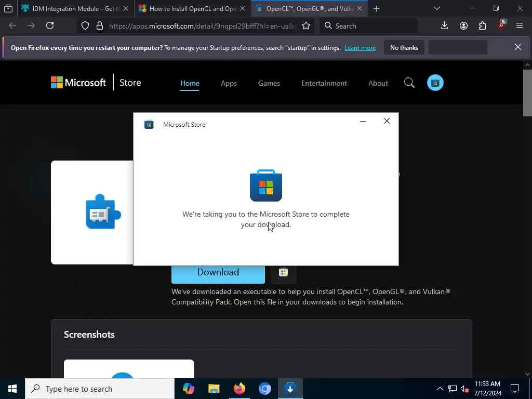Close the IDM Integration Module tab

pyautogui.click(x=126, y=8)
